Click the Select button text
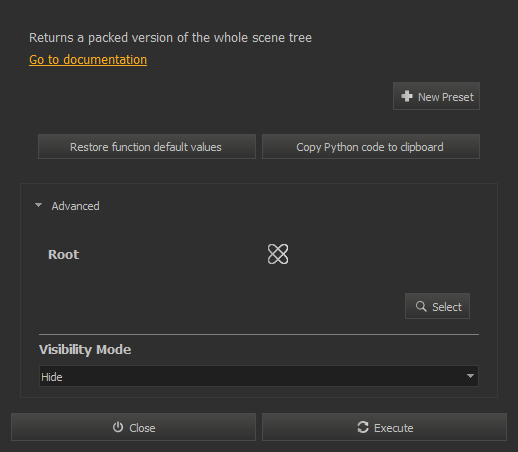Viewport: 518px width, 452px height. (x=447, y=307)
